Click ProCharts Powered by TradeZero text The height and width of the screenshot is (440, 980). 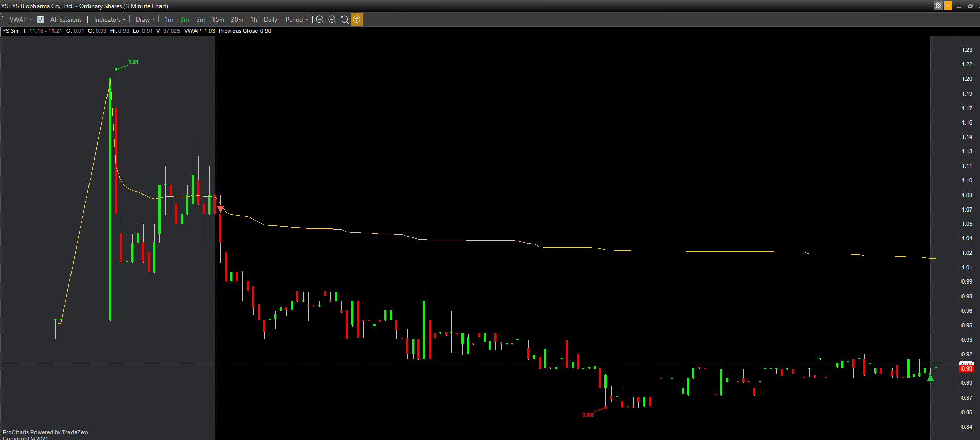(x=45, y=432)
